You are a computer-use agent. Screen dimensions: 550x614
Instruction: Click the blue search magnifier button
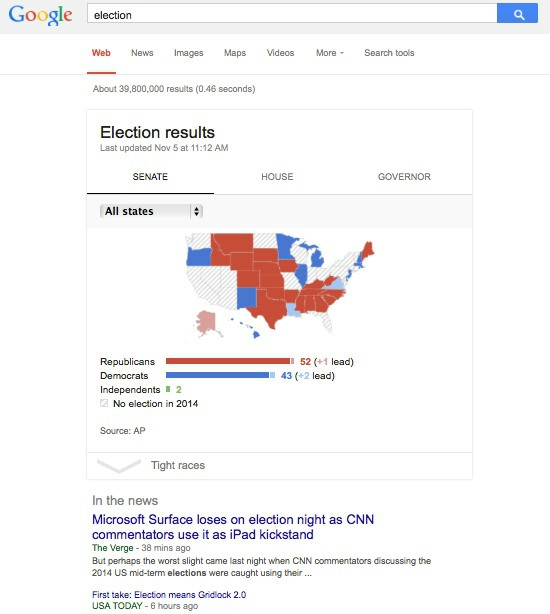517,13
